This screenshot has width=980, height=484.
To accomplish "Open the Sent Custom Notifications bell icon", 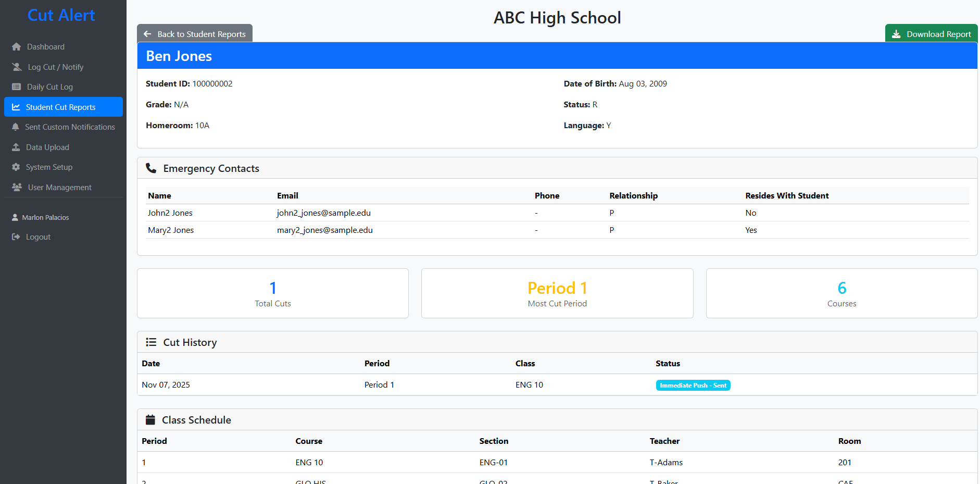I will (x=16, y=127).
